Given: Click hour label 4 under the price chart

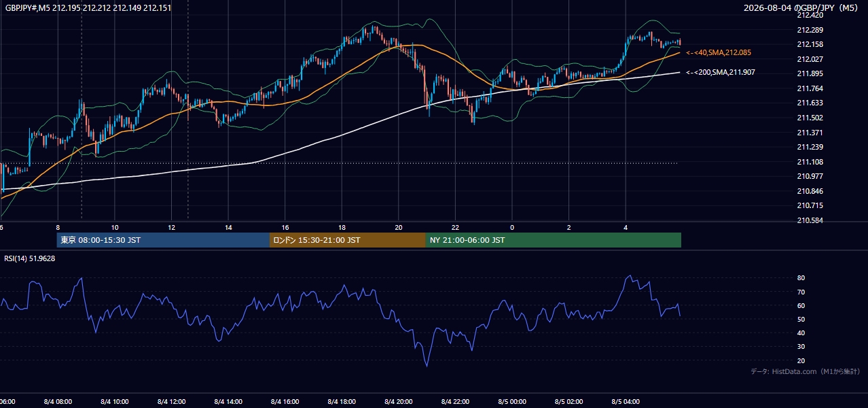Looking at the screenshot, I should (x=626, y=227).
